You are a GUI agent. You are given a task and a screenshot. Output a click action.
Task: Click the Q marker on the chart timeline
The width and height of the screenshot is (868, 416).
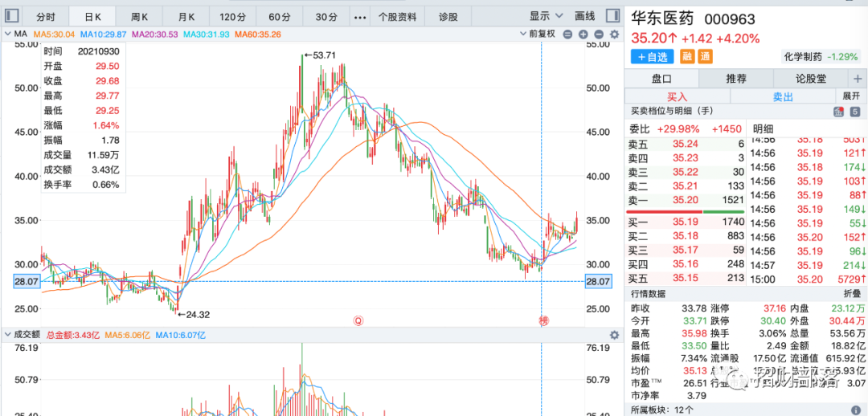[x=358, y=320]
